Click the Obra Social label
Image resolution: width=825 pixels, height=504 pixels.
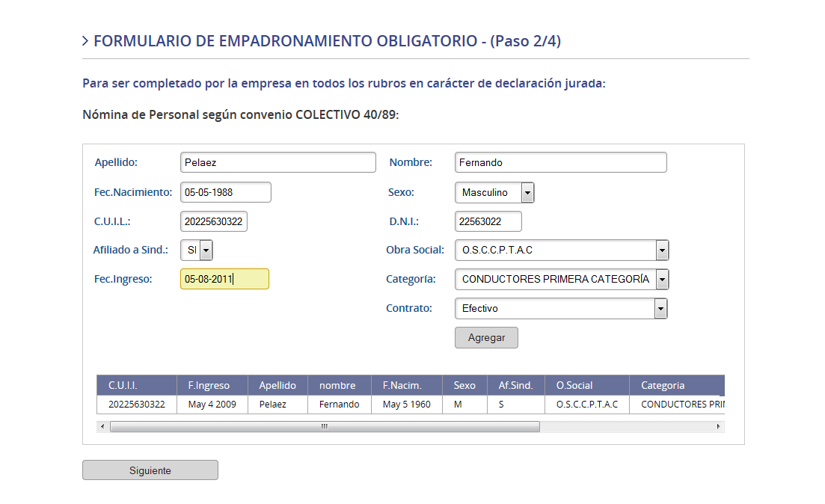point(415,250)
